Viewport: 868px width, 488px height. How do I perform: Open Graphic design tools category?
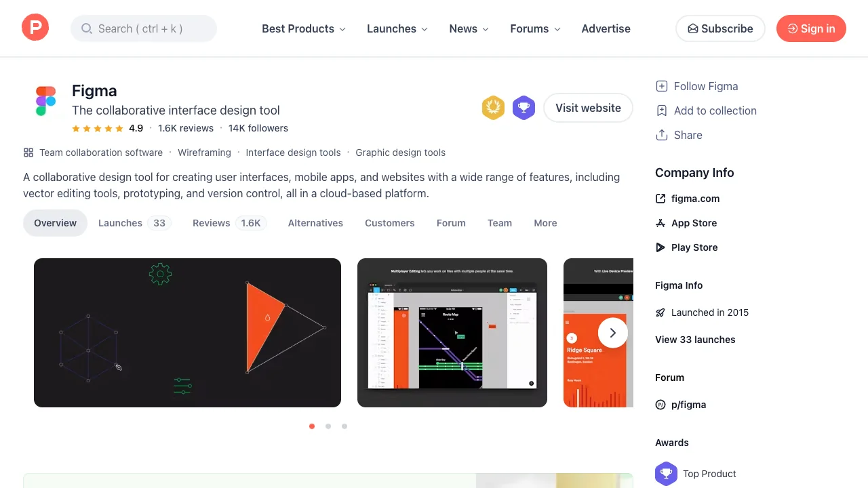[401, 152]
